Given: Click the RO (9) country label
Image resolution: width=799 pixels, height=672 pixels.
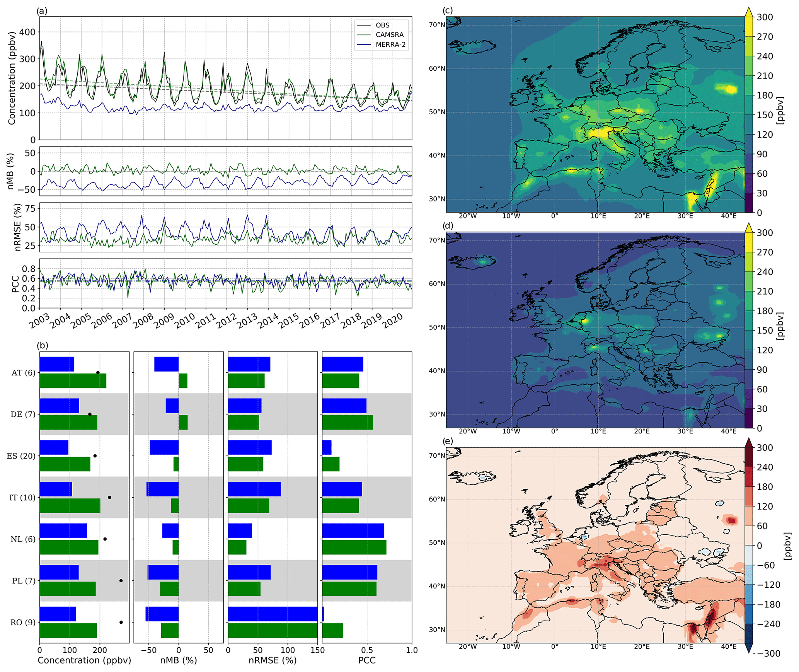Looking at the screenshot, I should click(x=23, y=622).
